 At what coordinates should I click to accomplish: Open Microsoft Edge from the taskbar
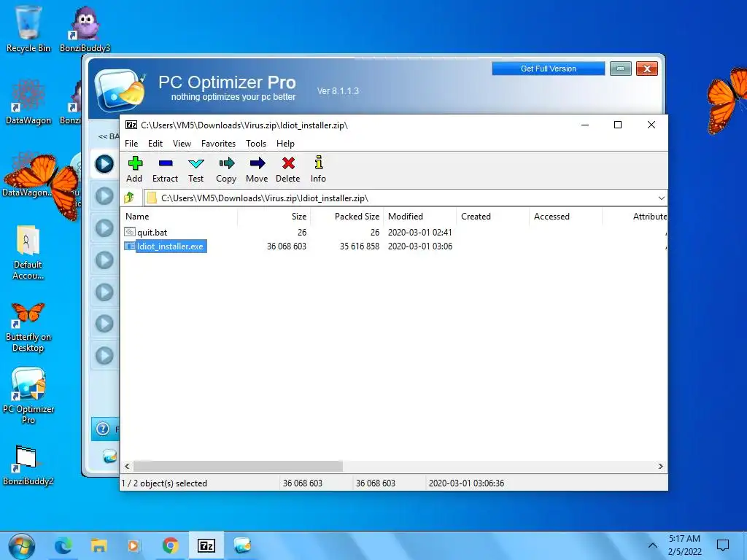click(63, 545)
